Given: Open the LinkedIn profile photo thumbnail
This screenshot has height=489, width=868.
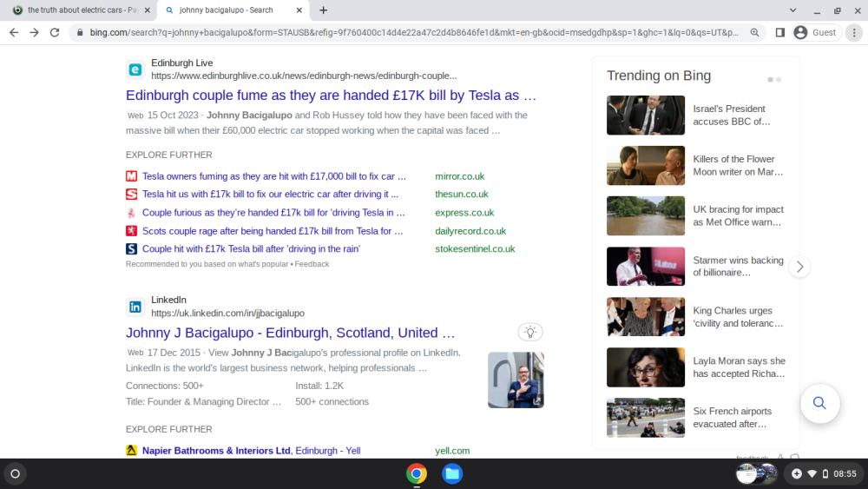Looking at the screenshot, I should (516, 380).
